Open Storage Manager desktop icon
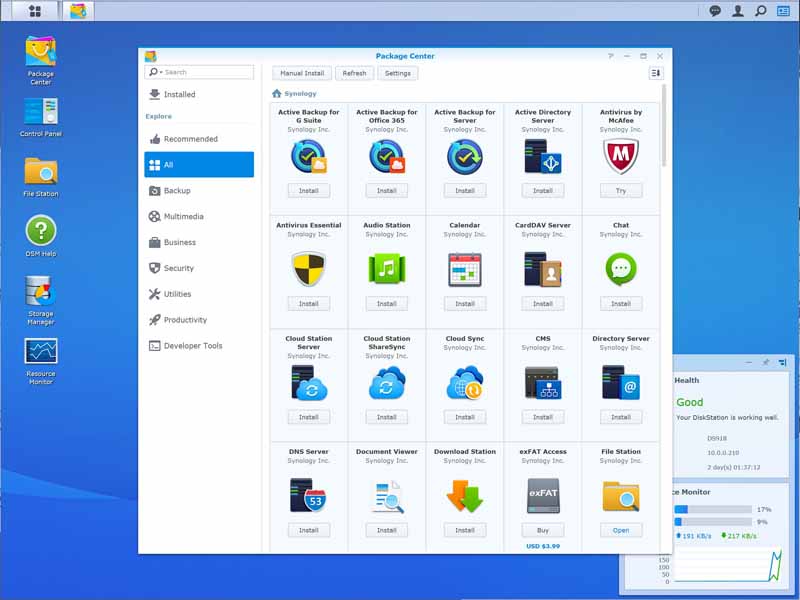Screen dimensions: 800x600 coord(41,300)
